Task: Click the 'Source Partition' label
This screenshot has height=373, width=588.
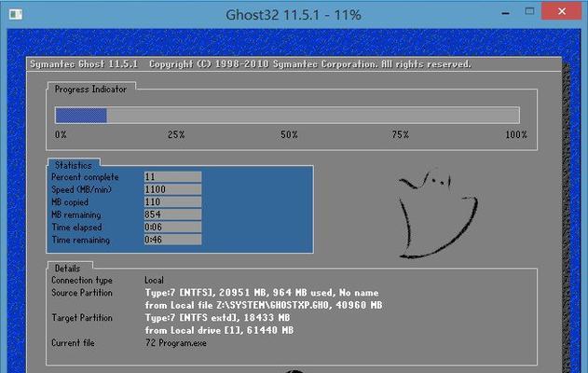Action: (x=82, y=293)
